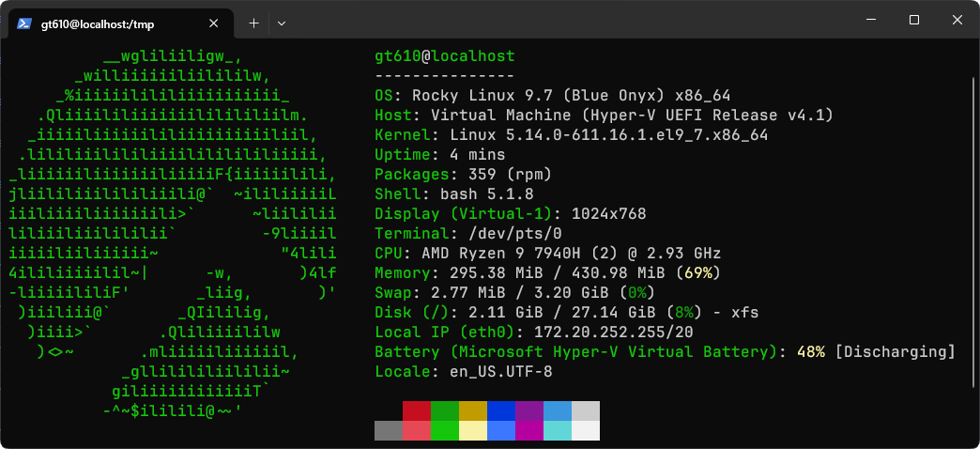Click the top-row purple color block
Screen dimensions: 980x449
coord(528,410)
